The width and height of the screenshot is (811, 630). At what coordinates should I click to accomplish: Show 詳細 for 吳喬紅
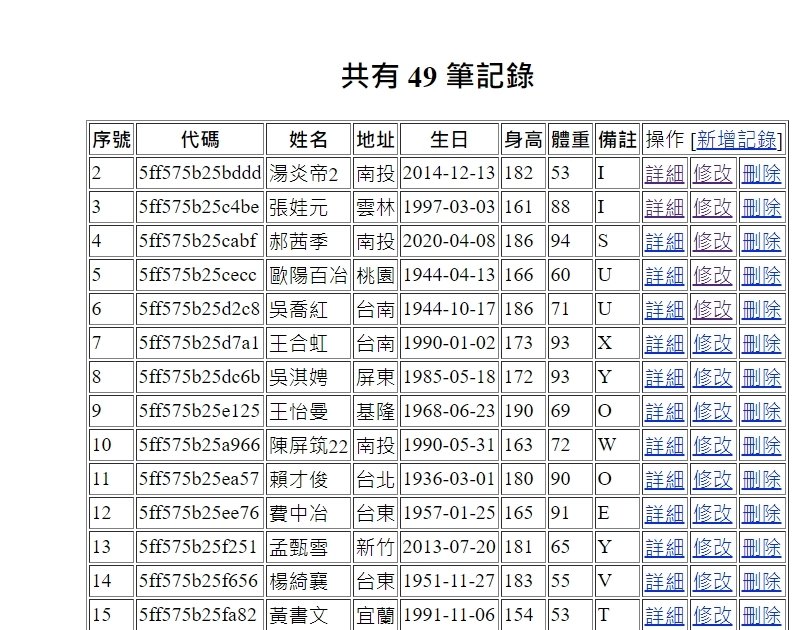pyautogui.click(x=665, y=310)
